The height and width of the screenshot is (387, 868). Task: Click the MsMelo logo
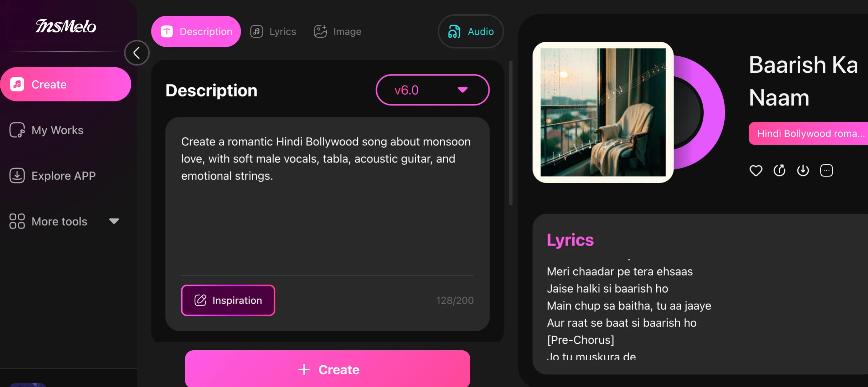tap(66, 26)
